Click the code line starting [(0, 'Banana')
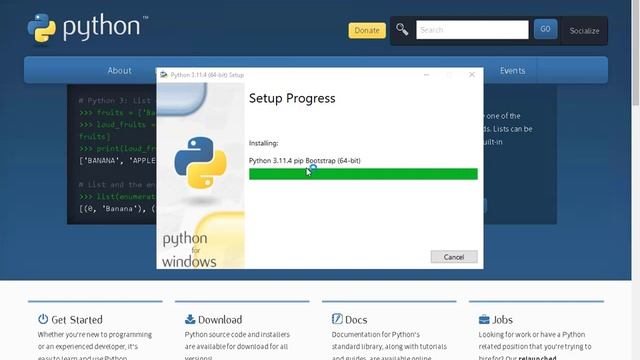 (x=118, y=209)
